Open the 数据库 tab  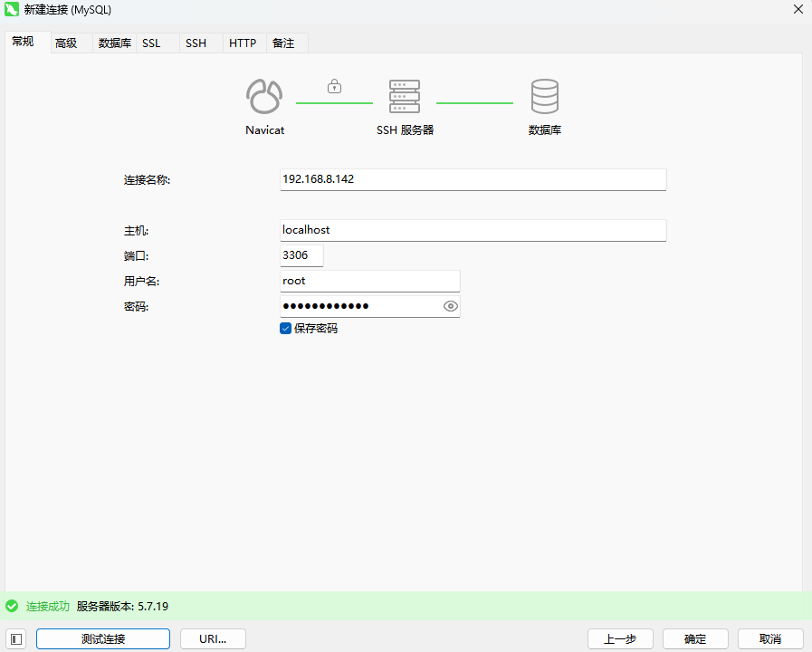[114, 43]
